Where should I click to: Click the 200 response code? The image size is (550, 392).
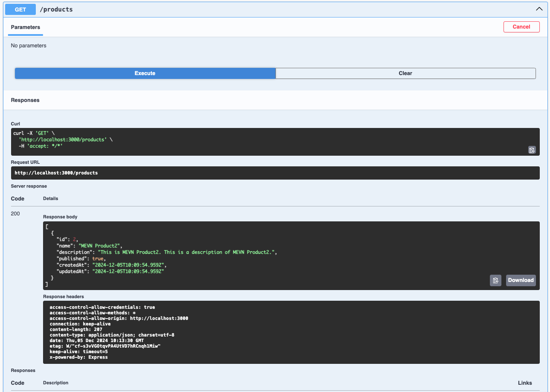(15, 214)
